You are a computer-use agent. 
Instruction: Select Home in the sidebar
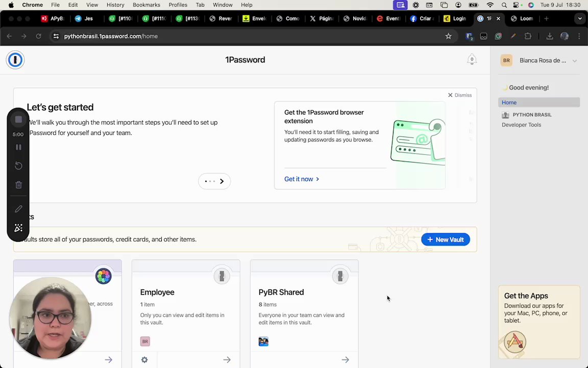(x=539, y=103)
